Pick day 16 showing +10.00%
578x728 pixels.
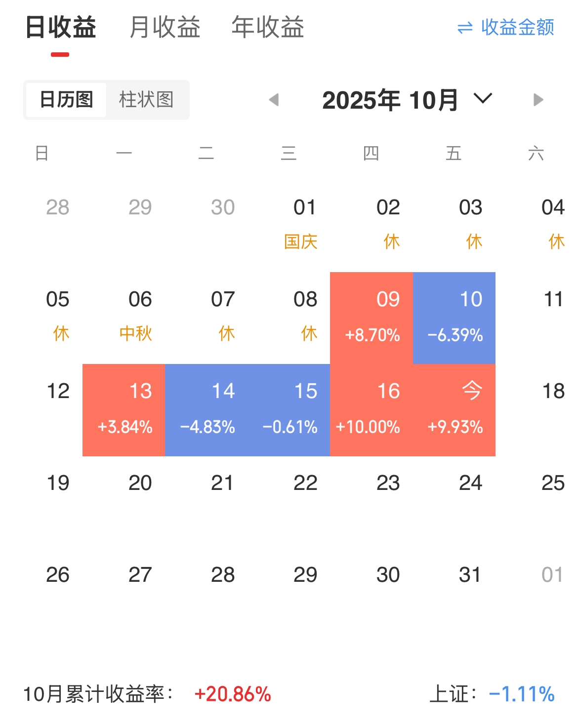click(x=372, y=409)
